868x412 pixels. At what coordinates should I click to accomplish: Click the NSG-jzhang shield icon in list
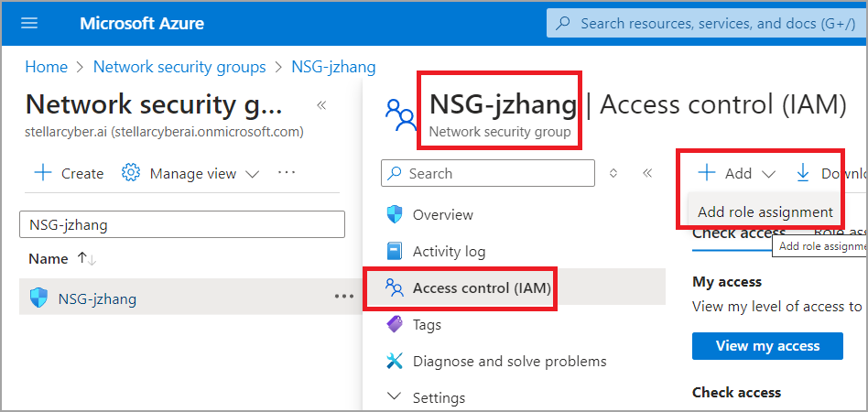38,298
